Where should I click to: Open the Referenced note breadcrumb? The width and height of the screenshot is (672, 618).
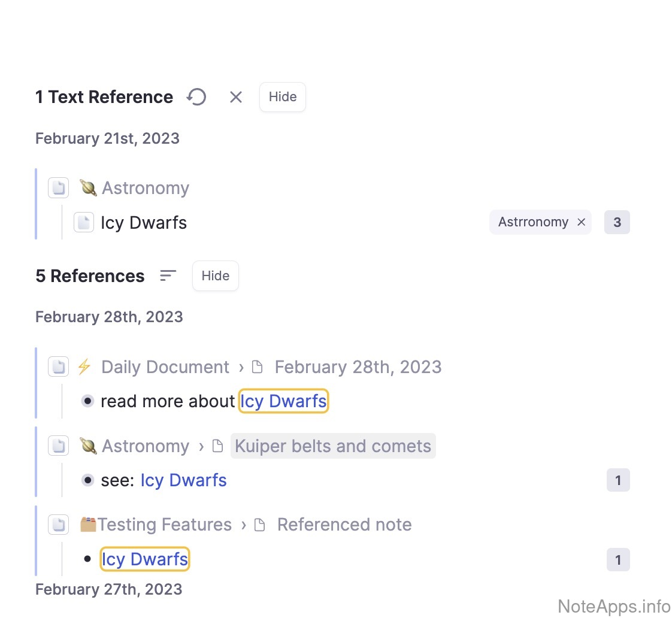[344, 525]
